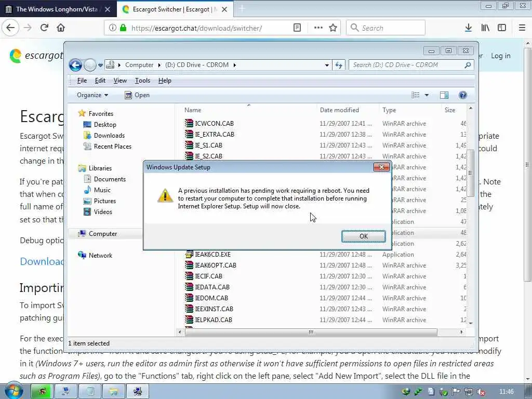The width and height of the screenshot is (532, 399).
Task: Select IEAK6OPT.CAB file icon
Action: coord(189,265)
